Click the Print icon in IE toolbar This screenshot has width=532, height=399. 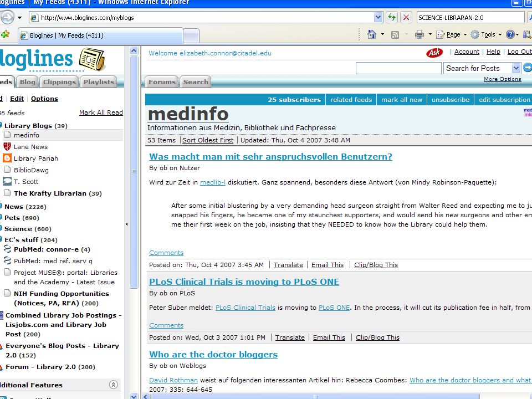tap(420, 34)
